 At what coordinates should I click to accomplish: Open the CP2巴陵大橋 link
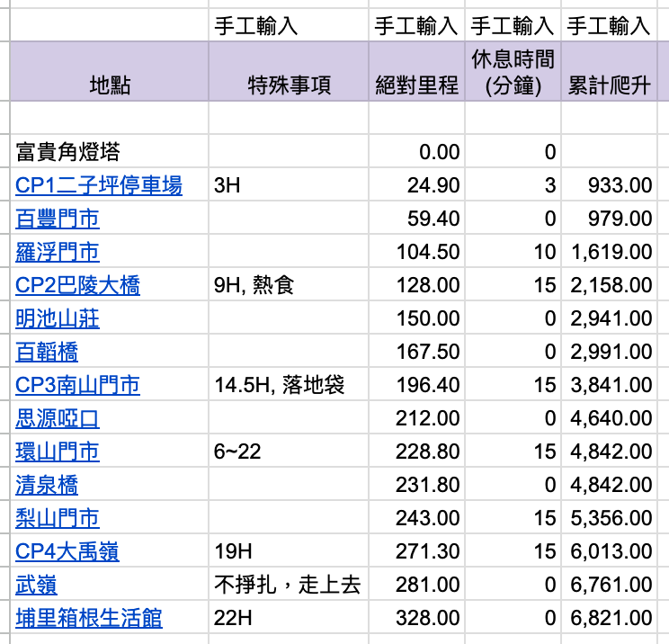[77, 285]
